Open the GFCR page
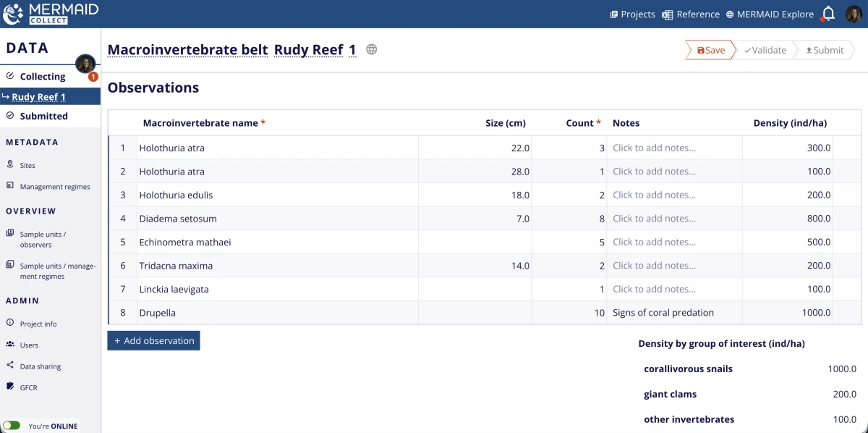 tap(28, 387)
